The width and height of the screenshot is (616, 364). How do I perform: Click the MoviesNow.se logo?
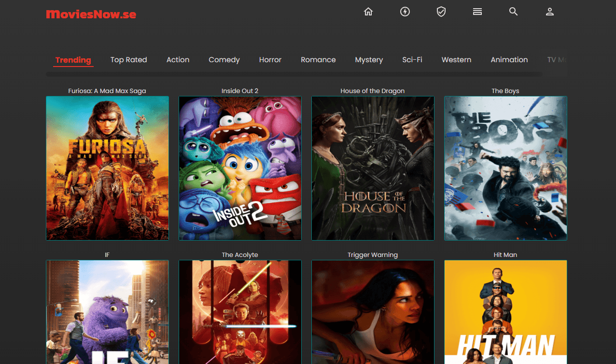(x=91, y=14)
